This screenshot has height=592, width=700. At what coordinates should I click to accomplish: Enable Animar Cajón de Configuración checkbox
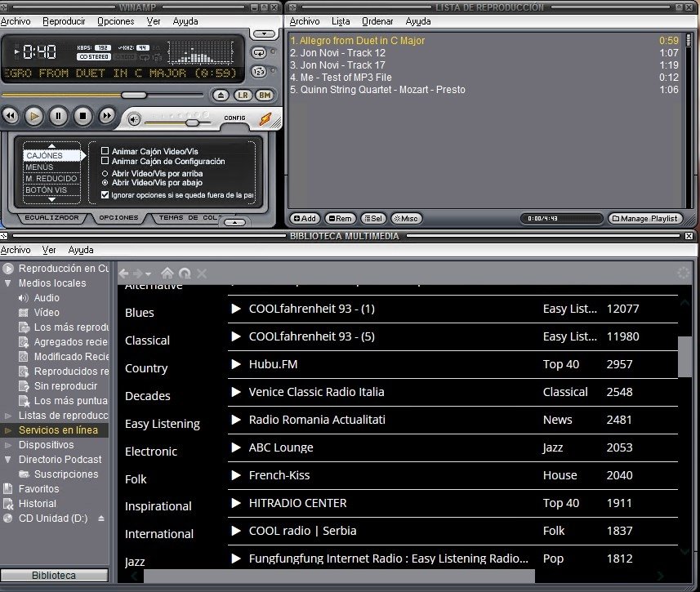click(105, 161)
